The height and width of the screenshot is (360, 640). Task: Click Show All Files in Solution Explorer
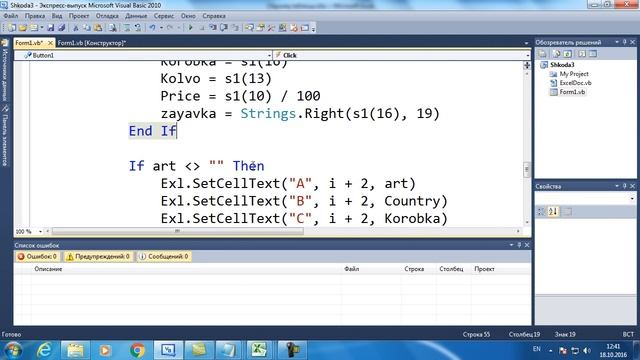point(556,54)
